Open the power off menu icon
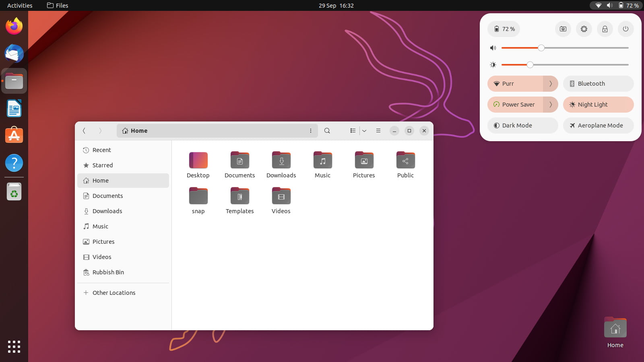644x362 pixels. 625,29
